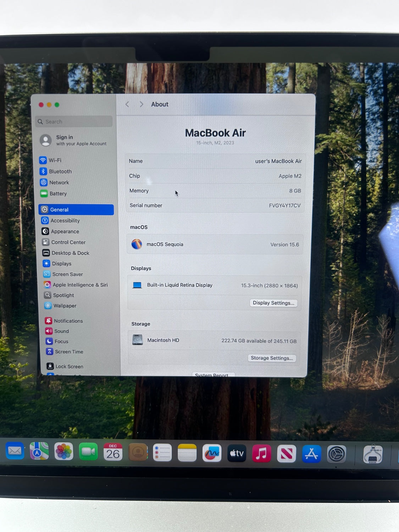Go back using the left chevron
Image resolution: width=399 pixels, height=532 pixels.
coord(127,104)
